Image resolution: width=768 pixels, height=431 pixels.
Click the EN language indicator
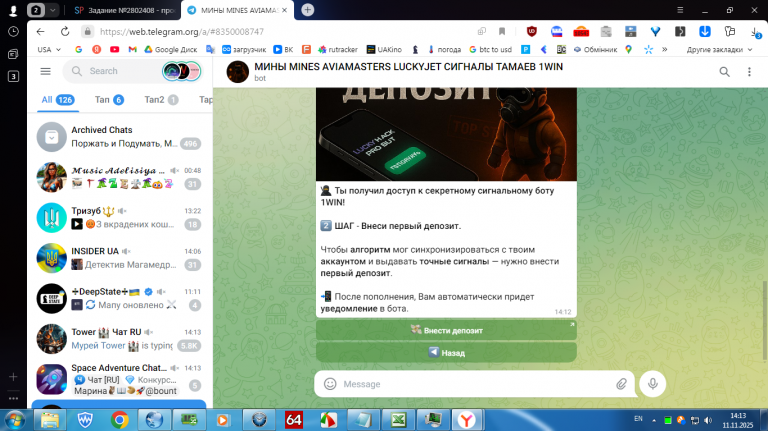click(638, 419)
